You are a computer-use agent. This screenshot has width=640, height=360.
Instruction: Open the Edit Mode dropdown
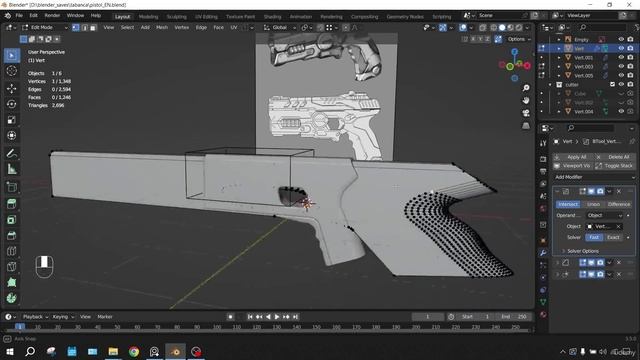pos(44,27)
